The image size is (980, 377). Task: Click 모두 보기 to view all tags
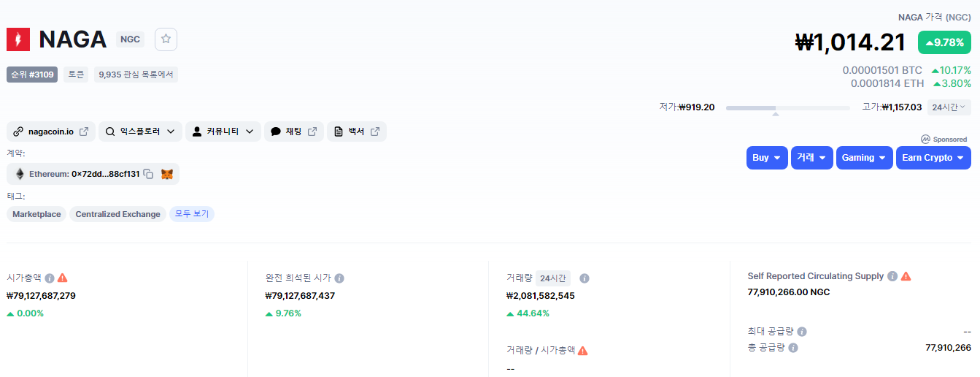pyautogui.click(x=192, y=214)
